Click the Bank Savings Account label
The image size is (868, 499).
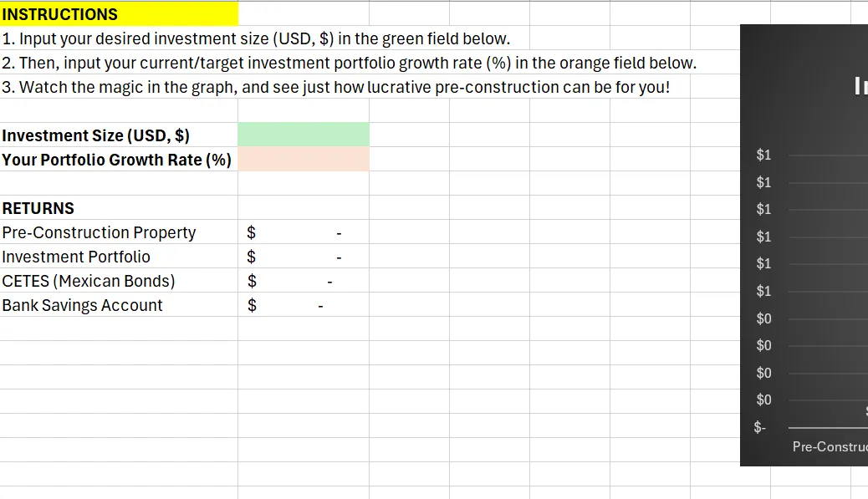point(82,305)
